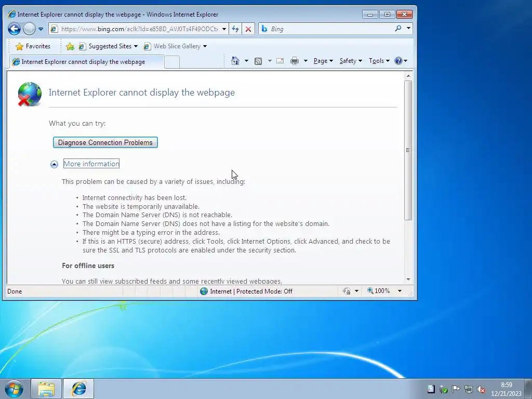Open the Web Slice Gallery link
The width and height of the screenshot is (532, 399).
click(175, 46)
